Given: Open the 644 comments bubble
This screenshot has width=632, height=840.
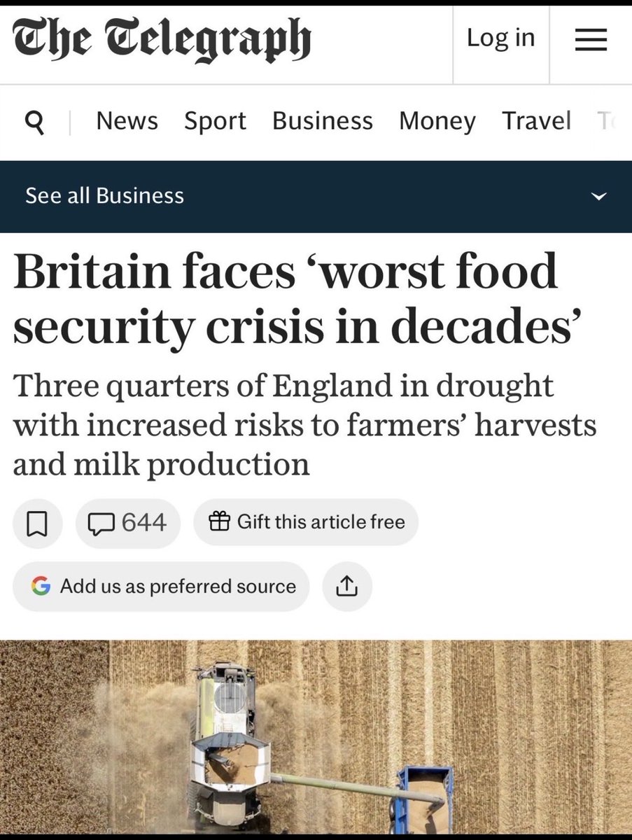Looking at the screenshot, I should (127, 523).
